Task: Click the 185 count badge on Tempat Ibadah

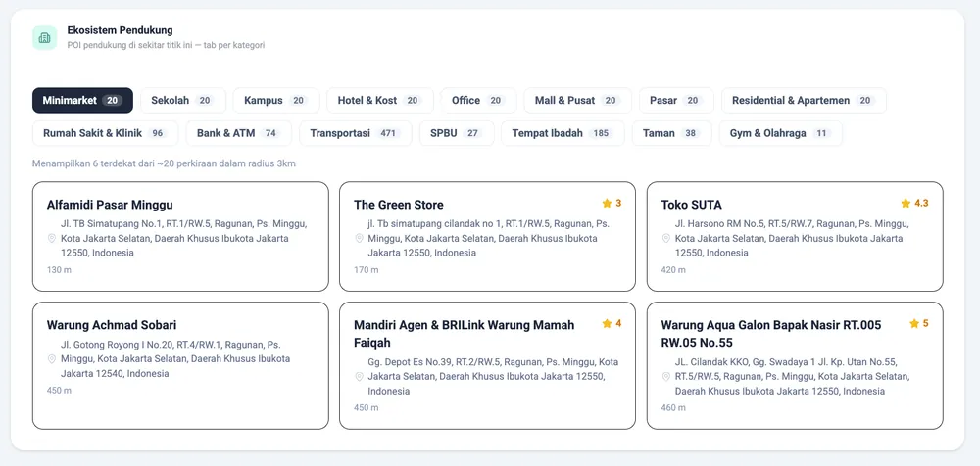Action: coord(602,133)
